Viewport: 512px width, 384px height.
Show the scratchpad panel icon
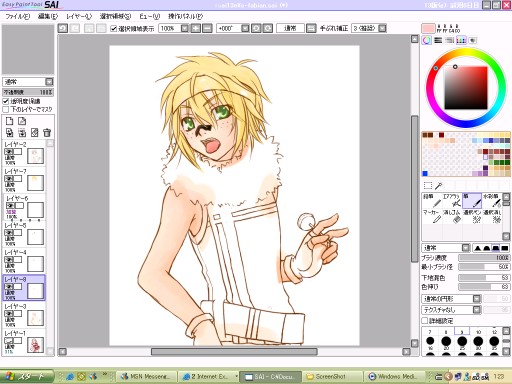coord(473,40)
